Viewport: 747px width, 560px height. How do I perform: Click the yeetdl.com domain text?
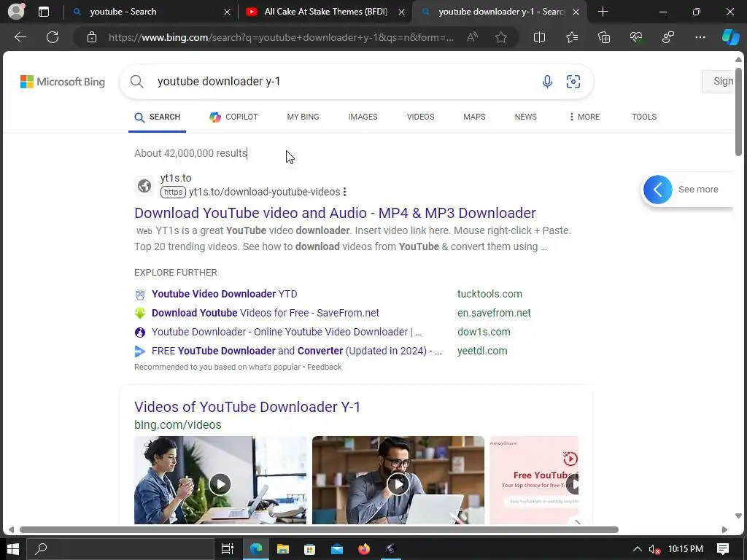(482, 351)
